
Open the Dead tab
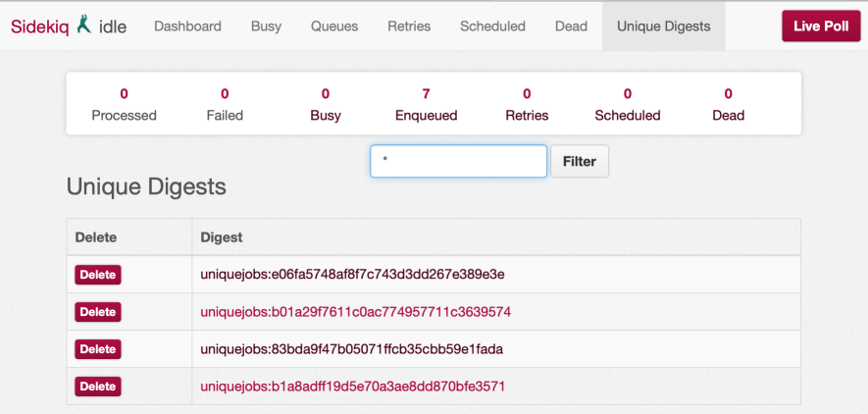(x=571, y=26)
